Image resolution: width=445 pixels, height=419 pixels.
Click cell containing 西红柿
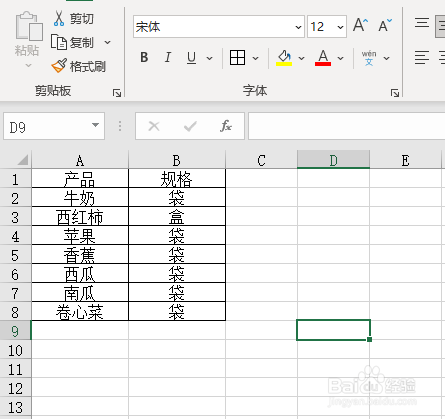(x=80, y=217)
